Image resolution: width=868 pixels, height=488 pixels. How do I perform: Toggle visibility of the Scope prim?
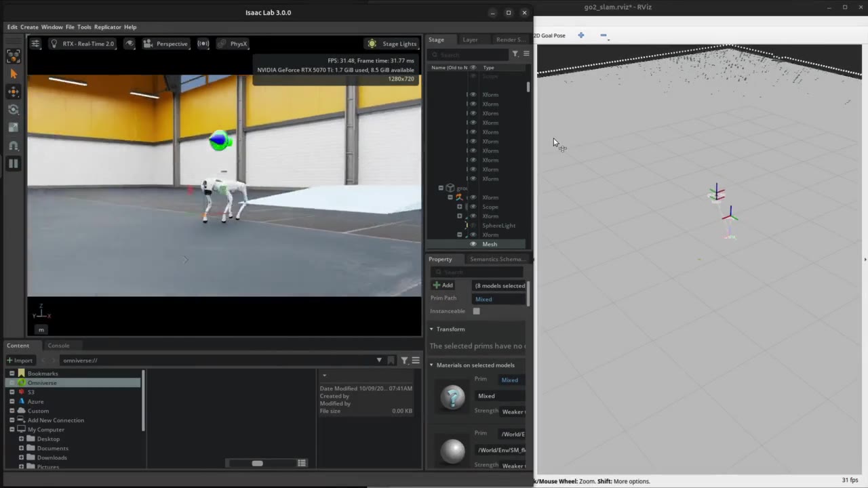click(473, 207)
